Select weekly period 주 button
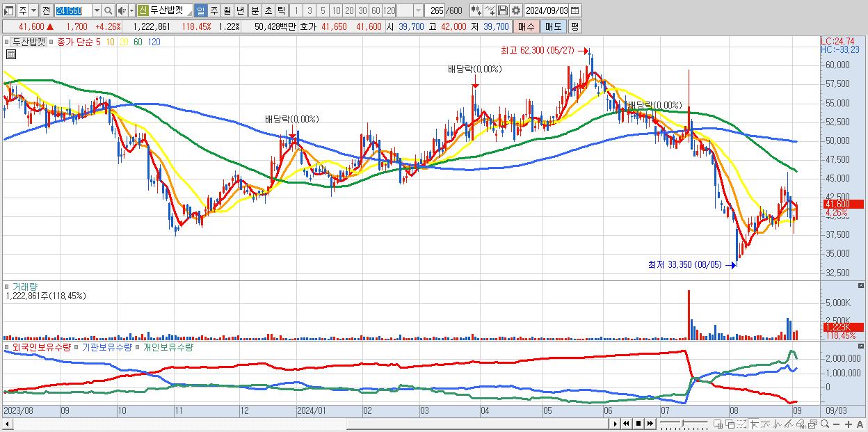This screenshot has width=868, height=432. 214,11
